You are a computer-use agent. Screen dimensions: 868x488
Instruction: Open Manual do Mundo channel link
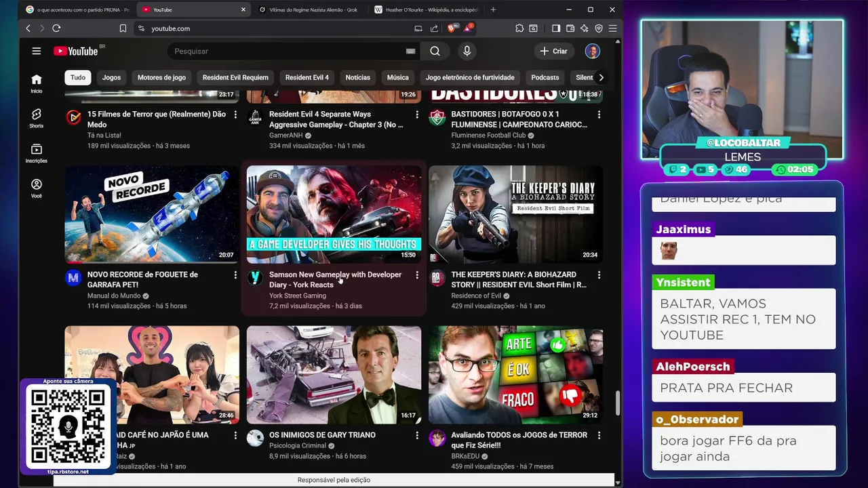click(x=114, y=296)
